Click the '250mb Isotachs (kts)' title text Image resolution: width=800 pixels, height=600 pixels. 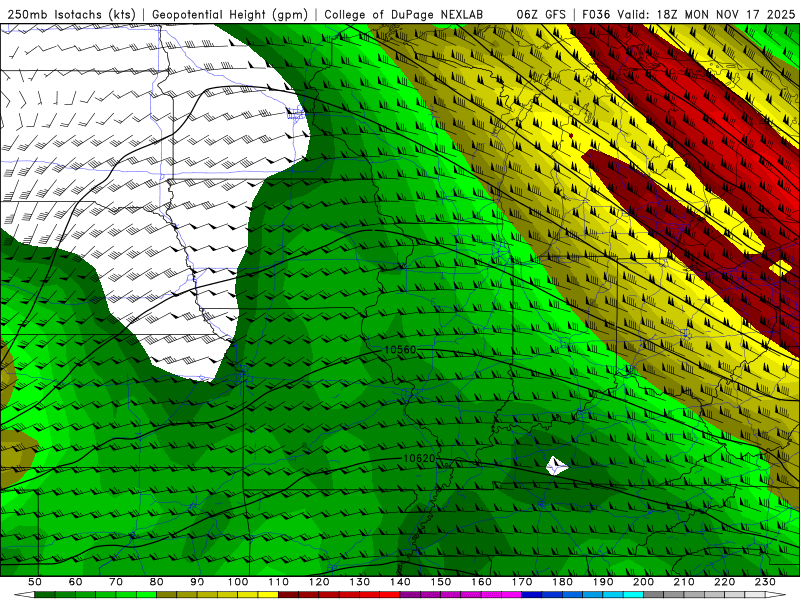point(71,14)
